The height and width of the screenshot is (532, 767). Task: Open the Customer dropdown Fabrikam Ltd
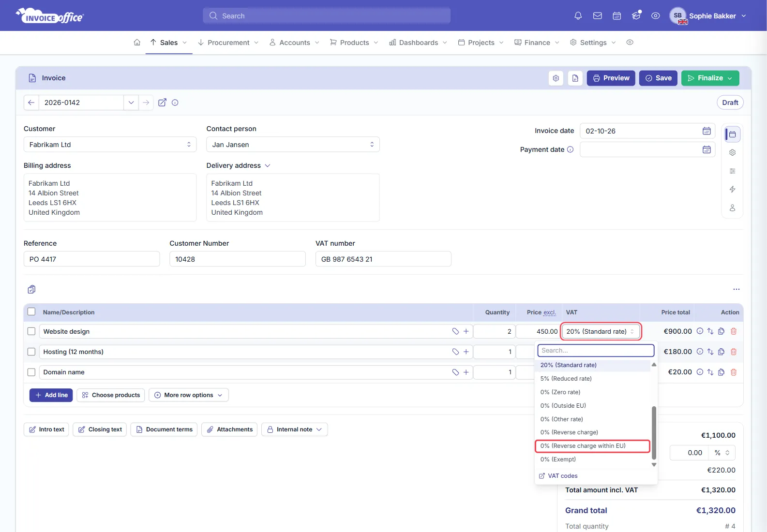[x=110, y=145]
